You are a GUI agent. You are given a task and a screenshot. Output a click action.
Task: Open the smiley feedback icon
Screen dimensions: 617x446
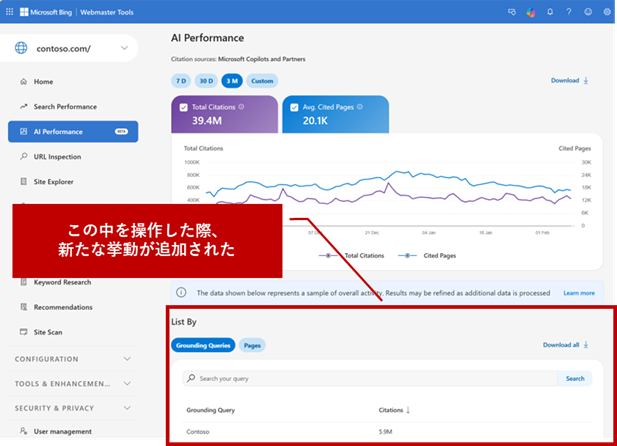(588, 12)
